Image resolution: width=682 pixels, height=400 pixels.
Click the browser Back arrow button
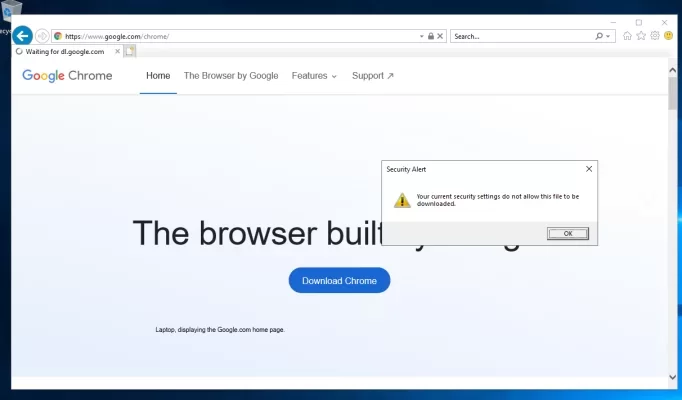coord(22,36)
